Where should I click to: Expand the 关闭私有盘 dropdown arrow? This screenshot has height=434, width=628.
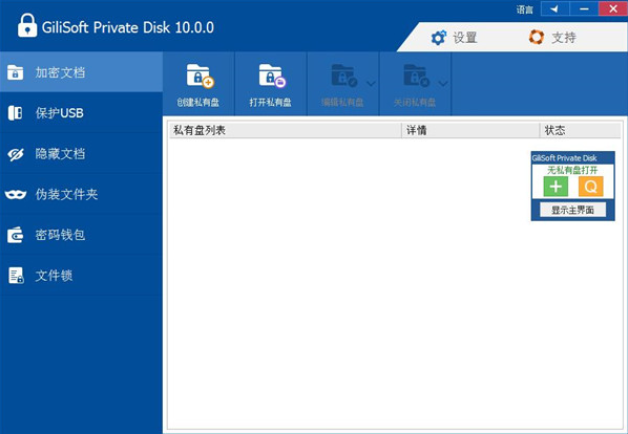pos(443,83)
